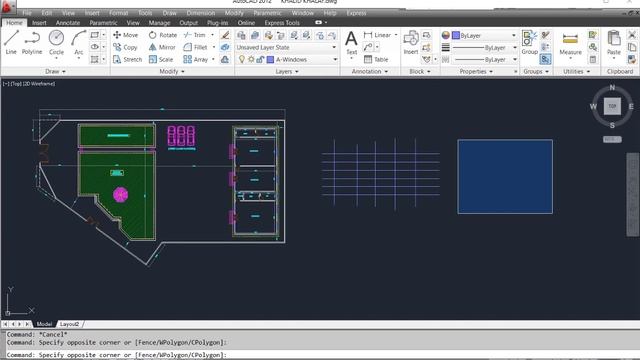The height and width of the screenshot is (360, 640).
Task: Click the TOP face of ViewCube
Action: [612, 106]
